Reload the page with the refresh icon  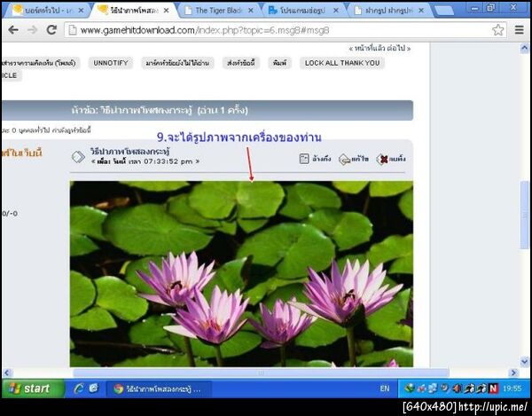(51, 30)
